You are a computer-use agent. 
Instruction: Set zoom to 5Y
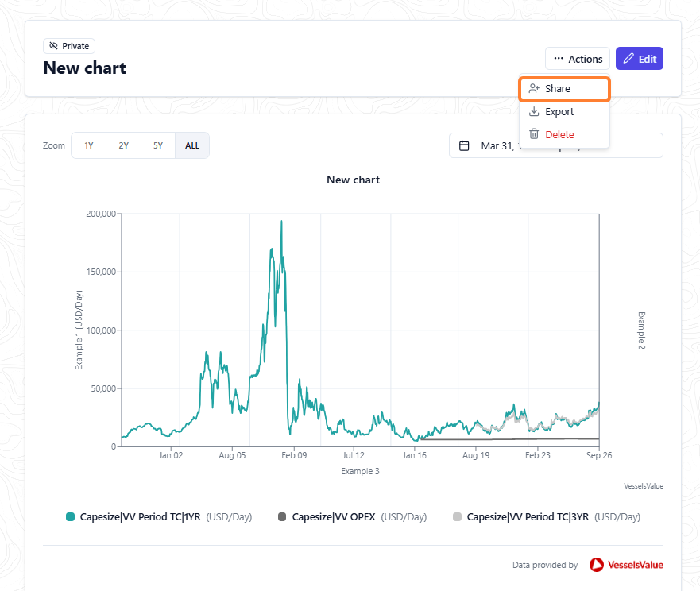[158, 145]
